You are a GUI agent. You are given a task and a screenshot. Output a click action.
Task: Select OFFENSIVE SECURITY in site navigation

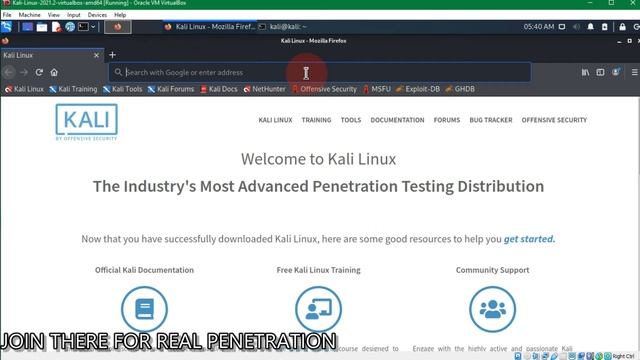click(x=554, y=120)
